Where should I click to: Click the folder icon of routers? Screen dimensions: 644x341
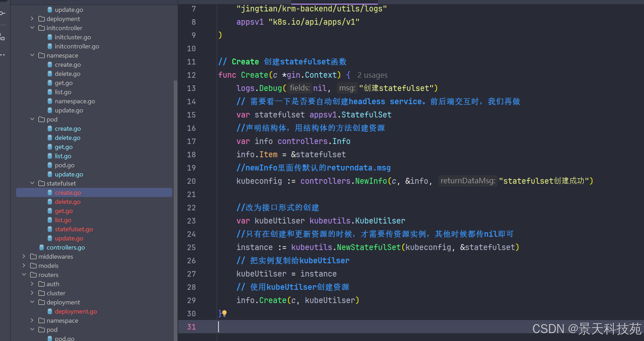point(33,275)
